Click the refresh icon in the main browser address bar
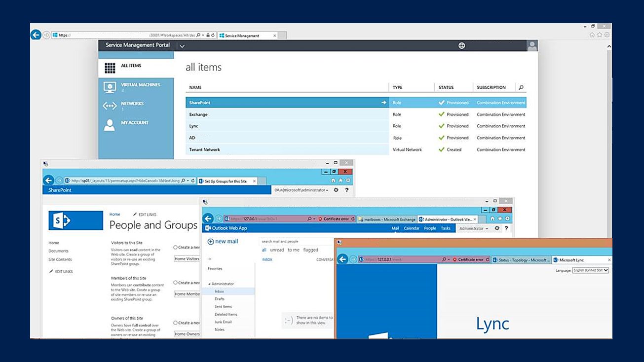 (x=213, y=35)
